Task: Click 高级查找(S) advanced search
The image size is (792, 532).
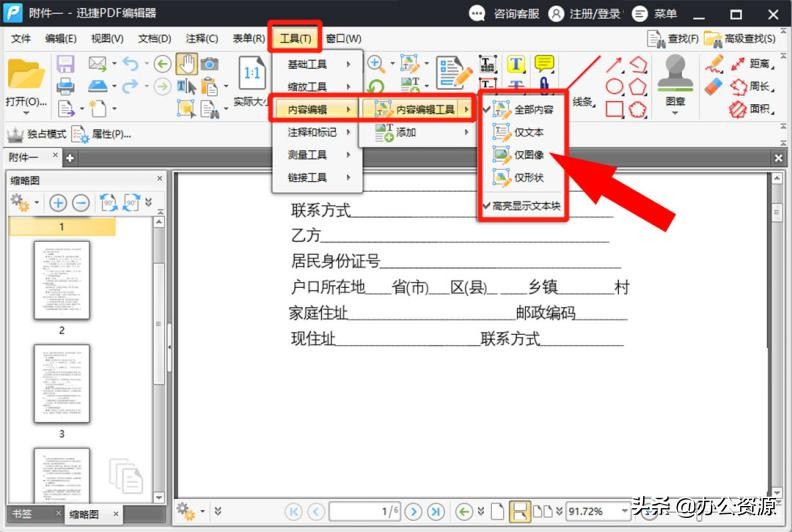Action: [x=740, y=38]
